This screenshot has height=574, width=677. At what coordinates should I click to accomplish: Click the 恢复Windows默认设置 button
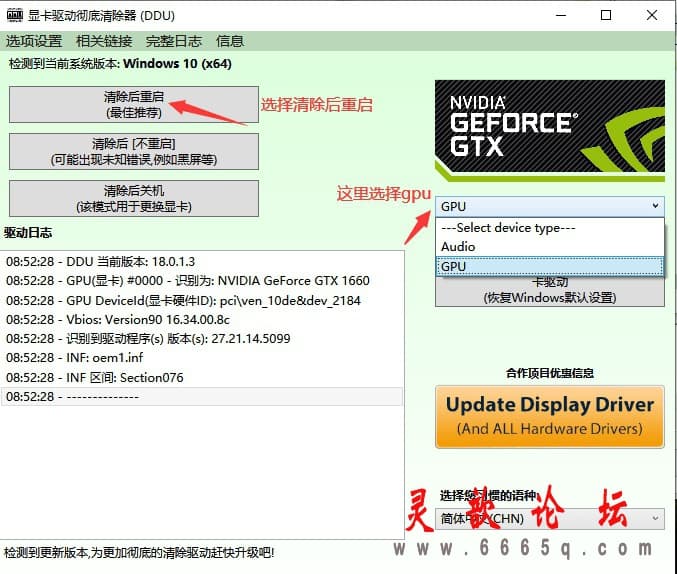click(550, 292)
